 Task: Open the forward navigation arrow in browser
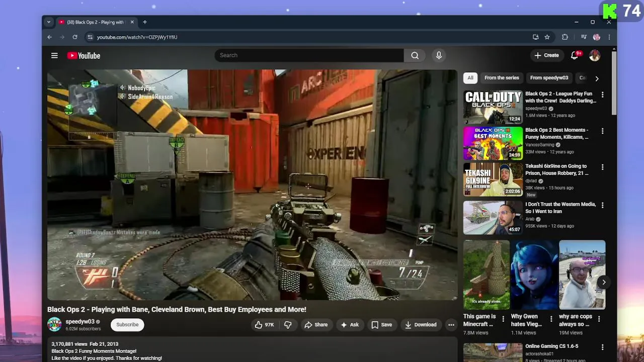(x=62, y=37)
